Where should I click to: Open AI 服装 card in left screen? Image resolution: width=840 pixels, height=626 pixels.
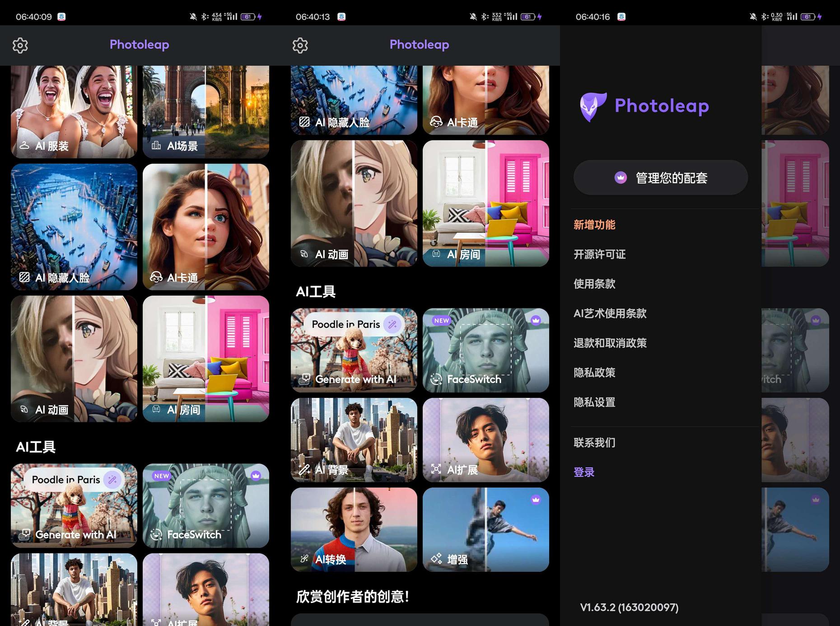pyautogui.click(x=74, y=112)
